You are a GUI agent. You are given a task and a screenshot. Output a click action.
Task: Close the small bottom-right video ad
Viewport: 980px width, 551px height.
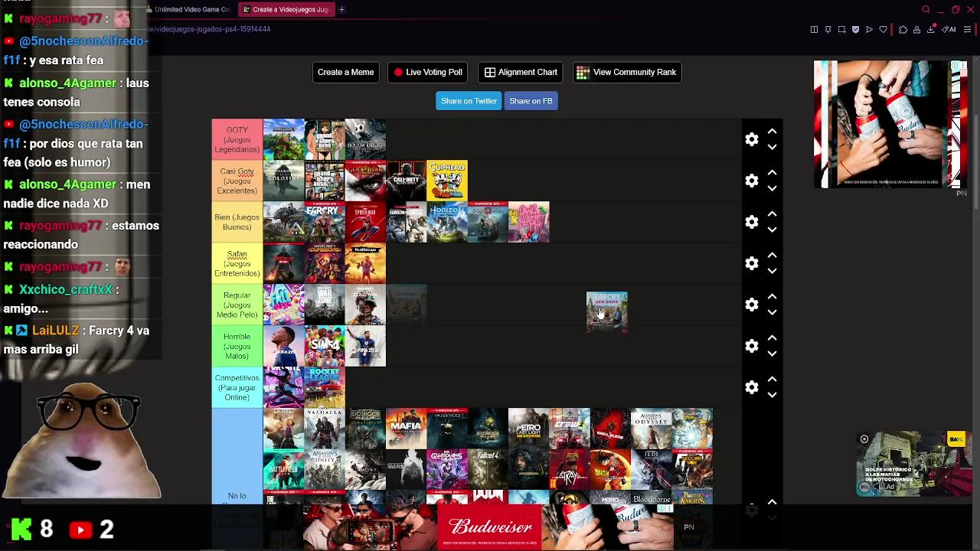point(864,439)
